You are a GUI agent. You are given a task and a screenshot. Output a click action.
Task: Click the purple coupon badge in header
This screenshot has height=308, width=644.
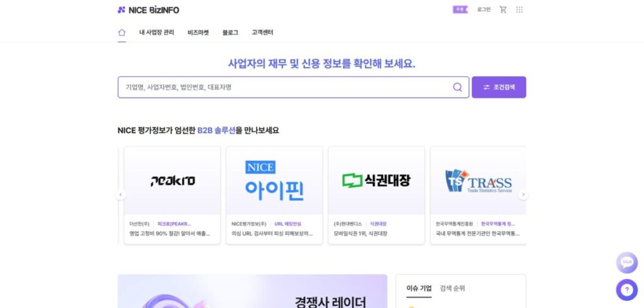pos(460,9)
